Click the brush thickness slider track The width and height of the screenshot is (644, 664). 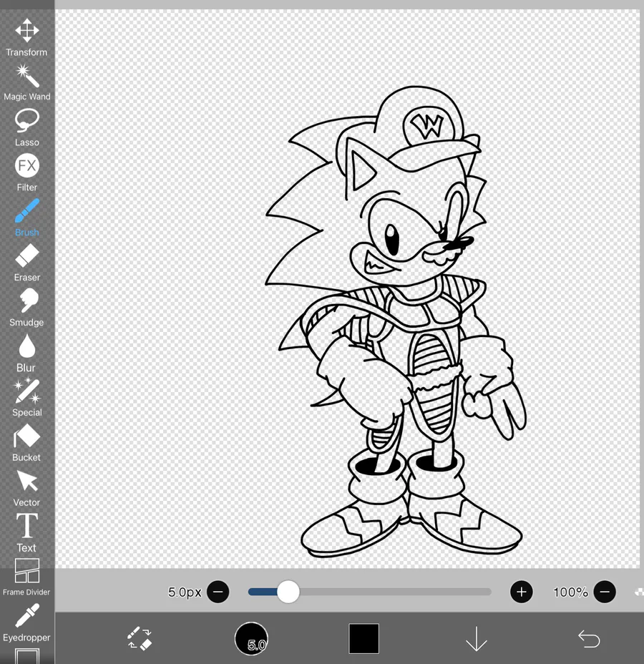370,592
